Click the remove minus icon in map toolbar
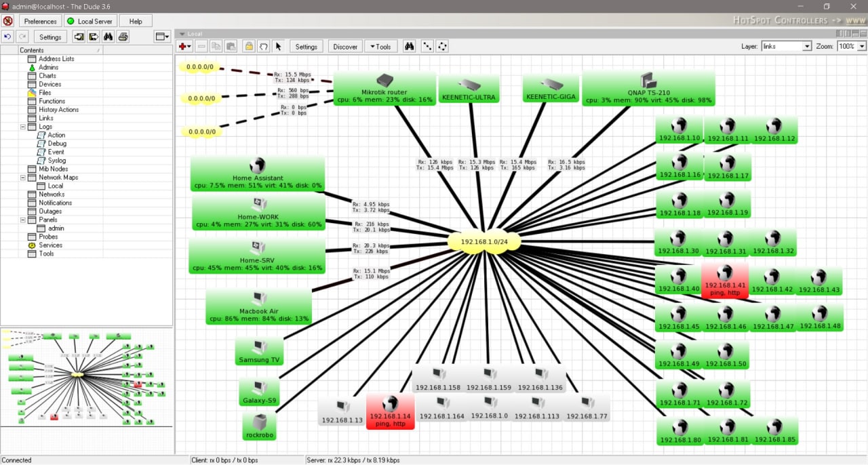 (x=201, y=47)
